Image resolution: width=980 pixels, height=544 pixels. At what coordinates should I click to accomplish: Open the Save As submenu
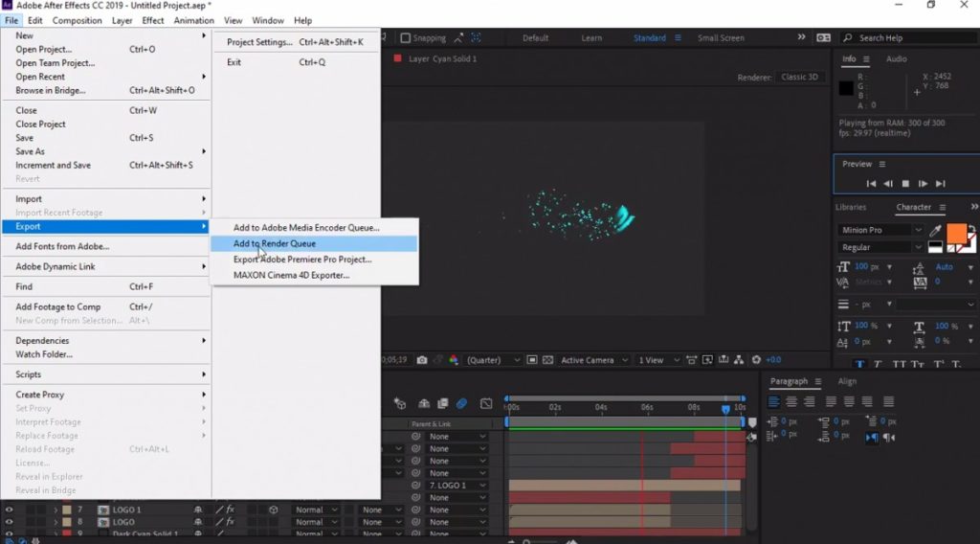tap(106, 152)
